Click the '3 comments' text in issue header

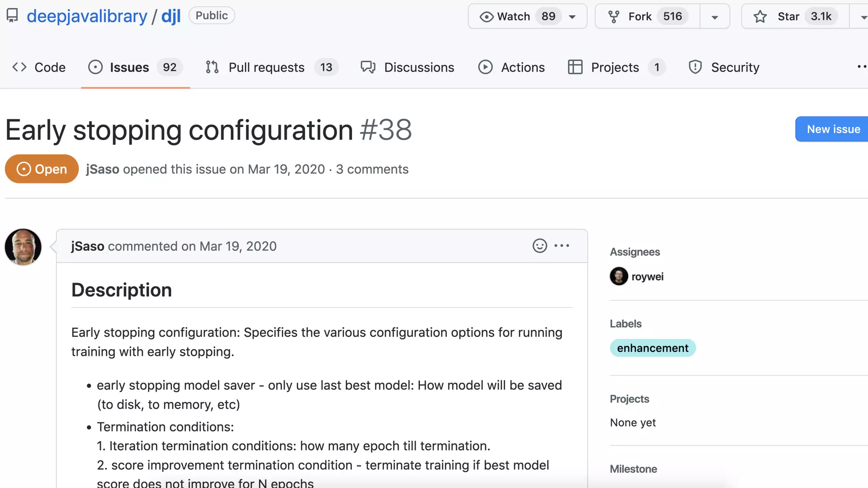pyautogui.click(x=372, y=169)
